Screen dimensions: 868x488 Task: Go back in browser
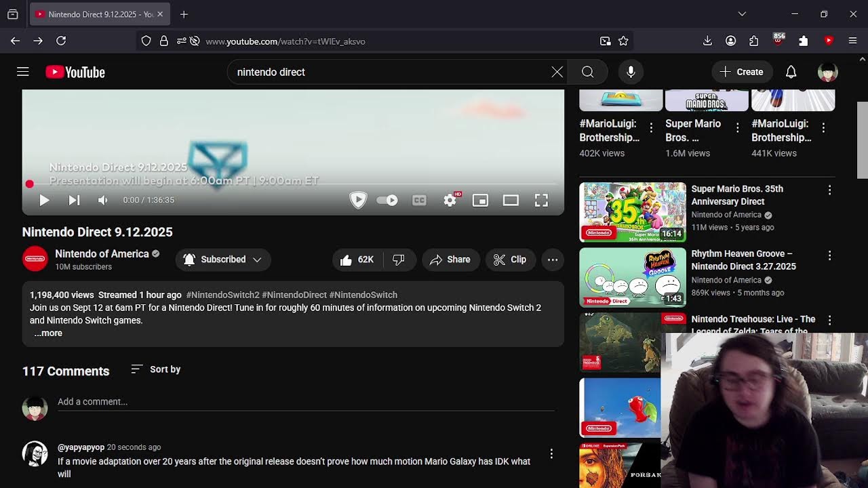point(15,41)
